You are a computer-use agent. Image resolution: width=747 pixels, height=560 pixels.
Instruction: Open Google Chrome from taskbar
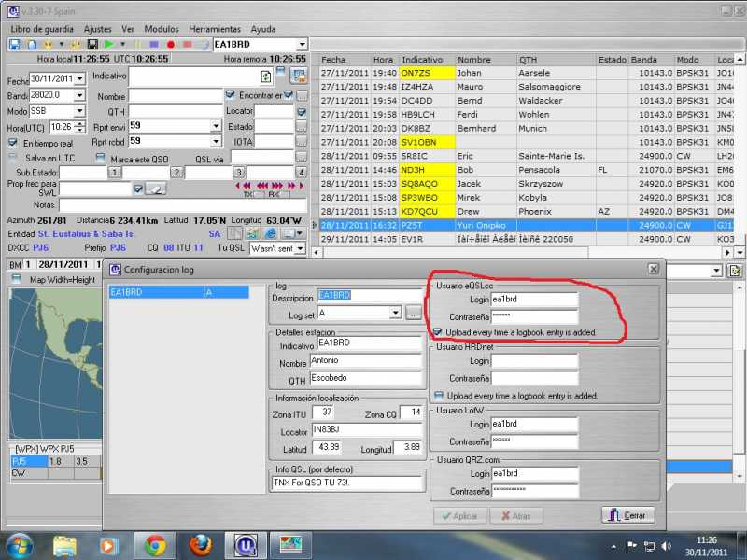click(x=155, y=546)
